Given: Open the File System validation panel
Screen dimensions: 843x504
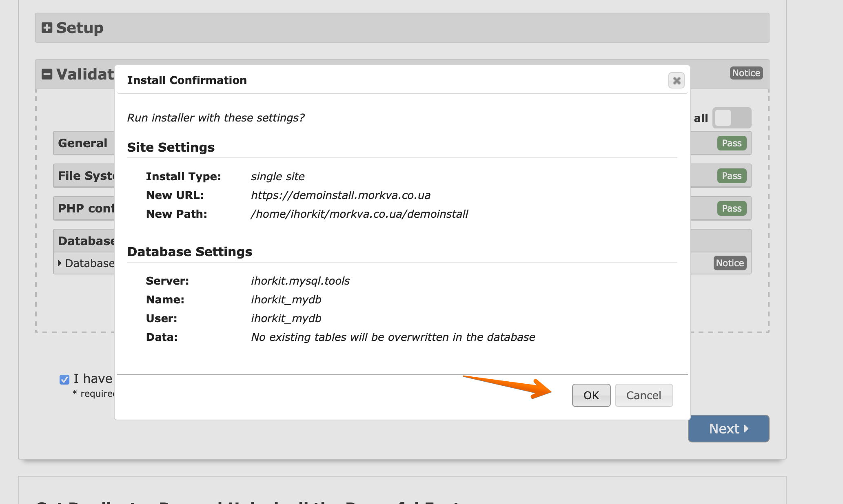Looking at the screenshot, I should [85, 176].
